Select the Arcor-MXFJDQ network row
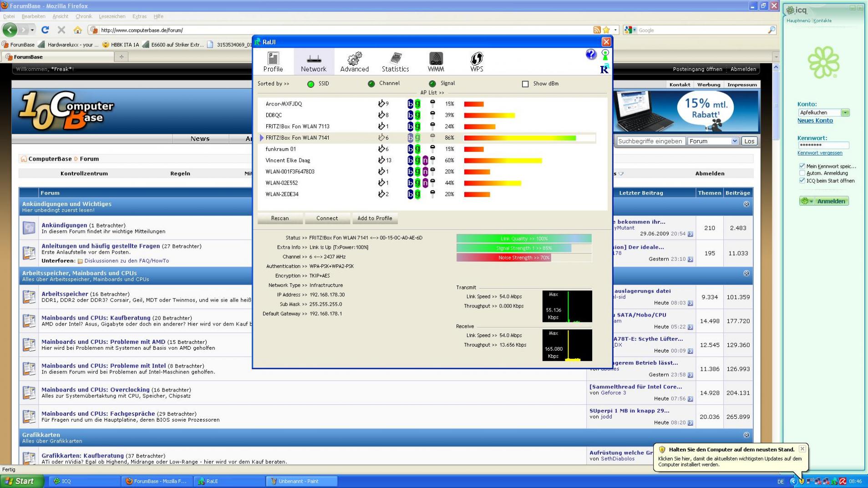 pos(427,104)
